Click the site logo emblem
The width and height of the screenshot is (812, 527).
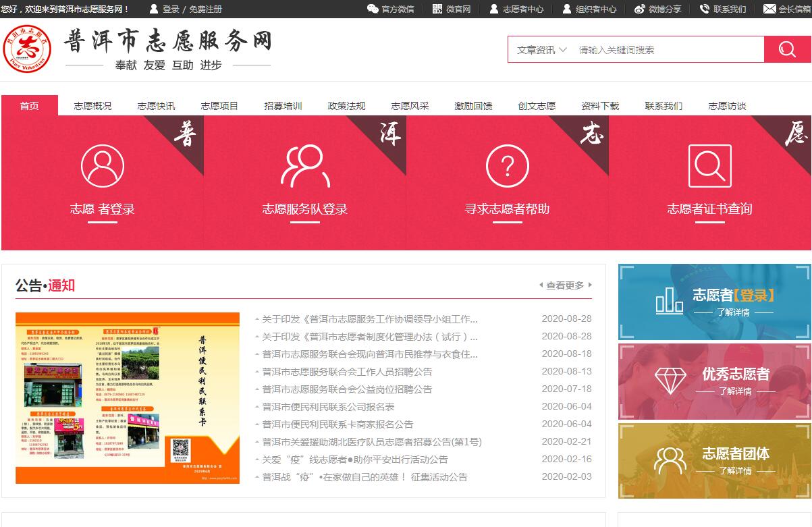coord(27,49)
